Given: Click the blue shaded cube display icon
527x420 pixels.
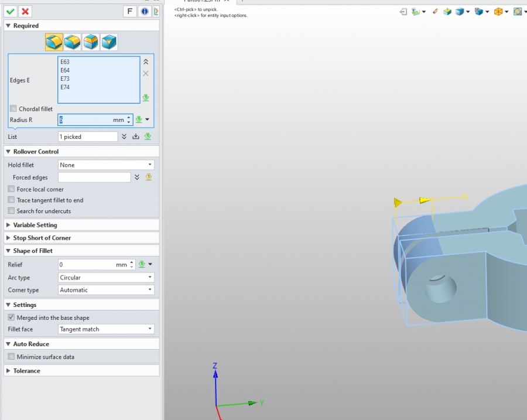Looking at the screenshot, I should pos(460,12).
